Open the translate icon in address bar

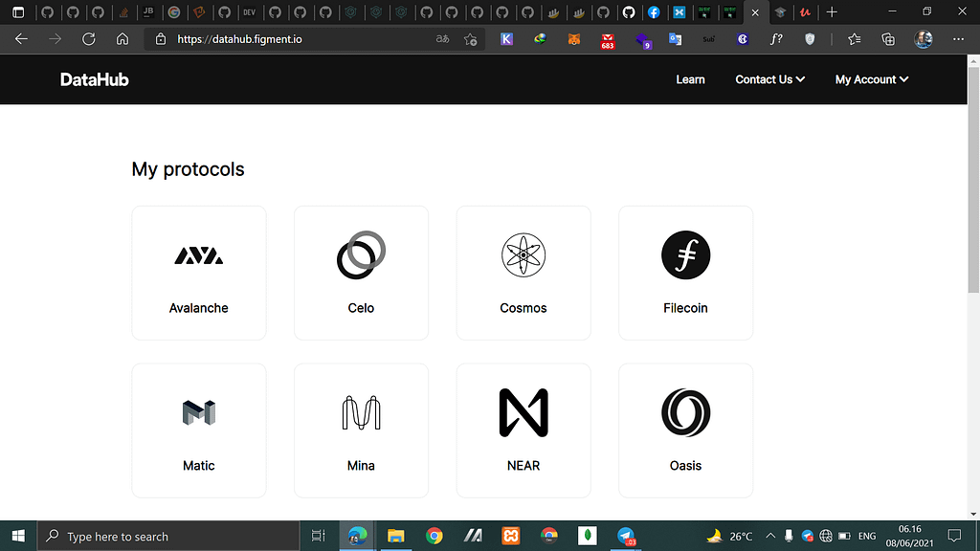coord(442,38)
